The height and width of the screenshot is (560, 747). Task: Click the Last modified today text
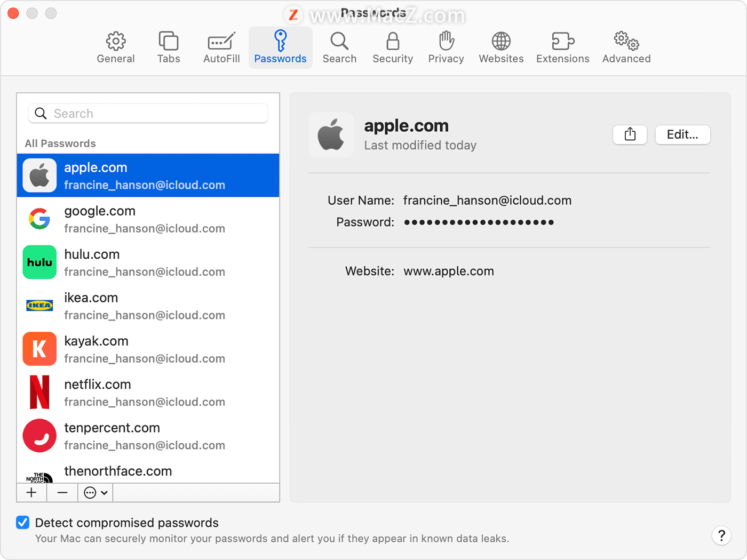pos(420,145)
